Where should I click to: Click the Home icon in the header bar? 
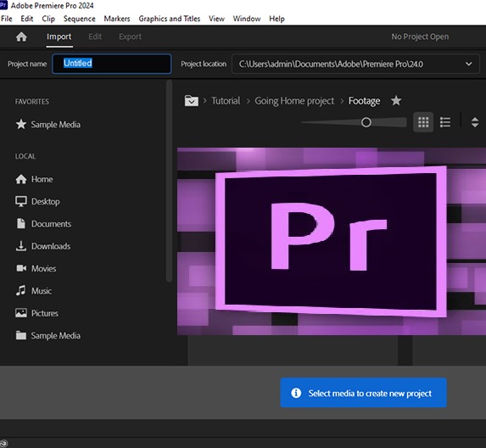click(21, 36)
